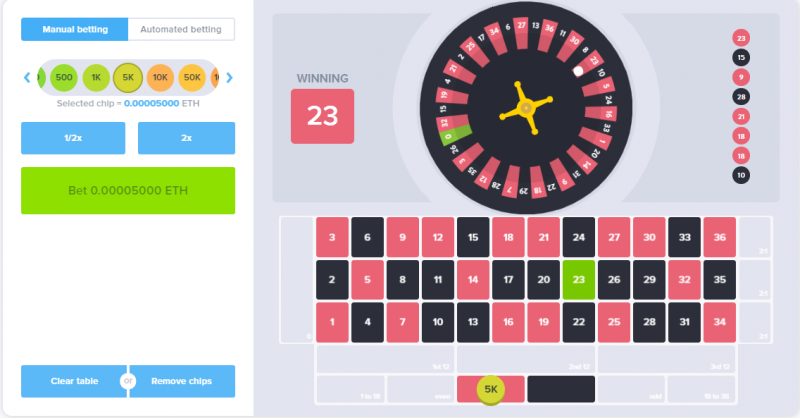Place a bet on 1st 12
Viewport: 800px width, 418px height.
click(x=385, y=359)
